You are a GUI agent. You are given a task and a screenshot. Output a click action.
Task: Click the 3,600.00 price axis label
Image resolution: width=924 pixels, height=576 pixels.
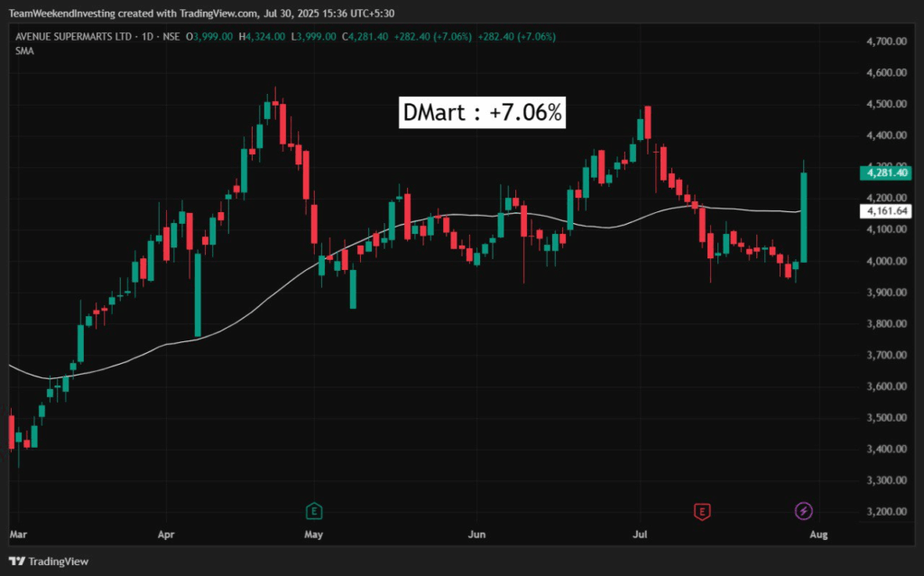pyautogui.click(x=886, y=386)
